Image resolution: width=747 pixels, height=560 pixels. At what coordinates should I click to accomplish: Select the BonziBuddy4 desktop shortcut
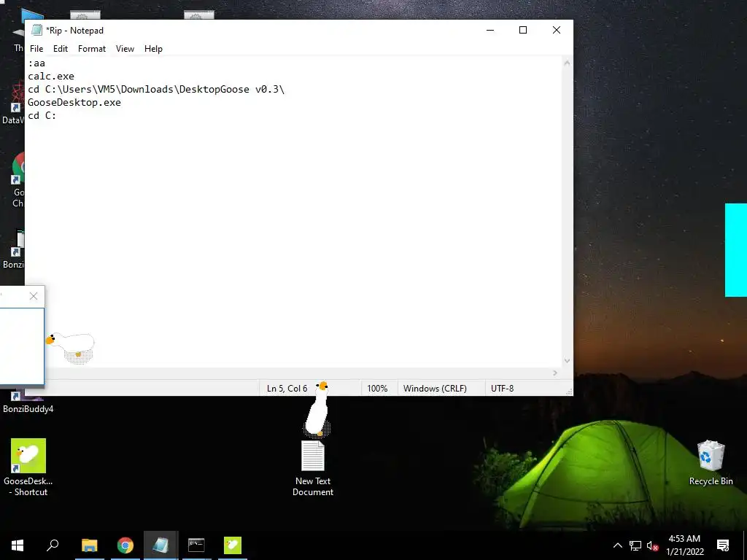[28, 404]
